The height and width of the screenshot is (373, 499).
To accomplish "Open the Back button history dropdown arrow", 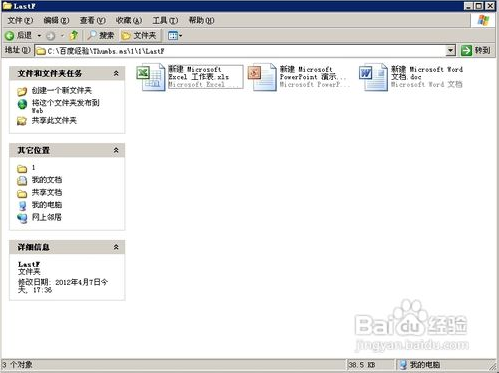I will pos(39,36).
